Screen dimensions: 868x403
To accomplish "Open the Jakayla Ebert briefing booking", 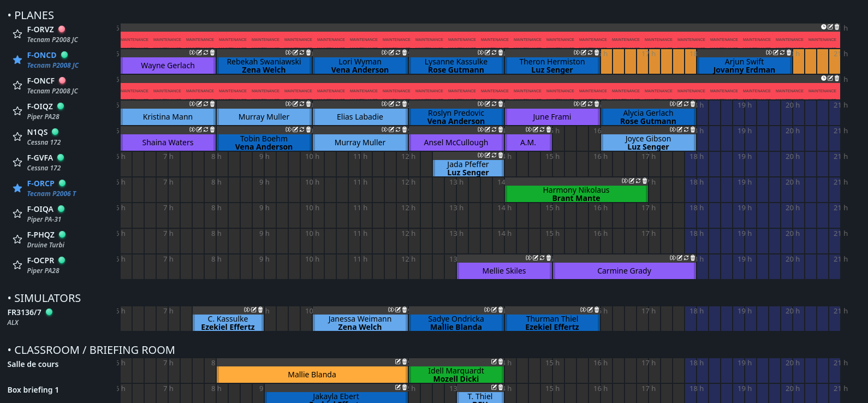I will [336, 397].
